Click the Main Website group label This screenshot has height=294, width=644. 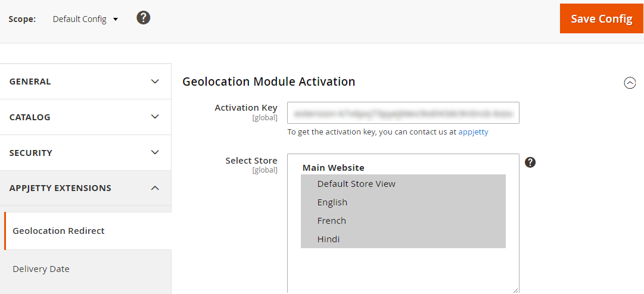pos(333,168)
